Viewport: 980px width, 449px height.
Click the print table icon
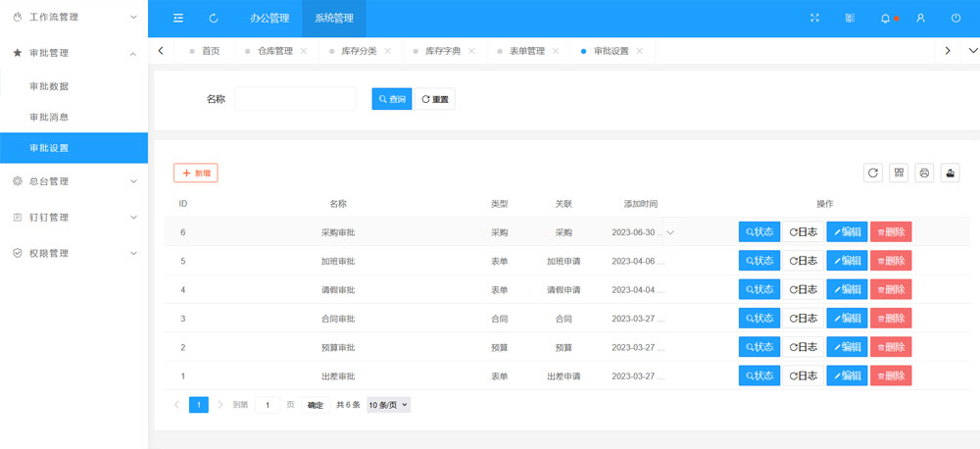(x=924, y=173)
